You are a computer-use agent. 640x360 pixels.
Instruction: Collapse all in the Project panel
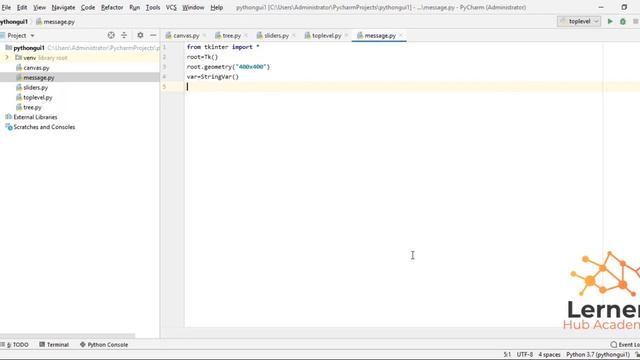[x=124, y=36]
